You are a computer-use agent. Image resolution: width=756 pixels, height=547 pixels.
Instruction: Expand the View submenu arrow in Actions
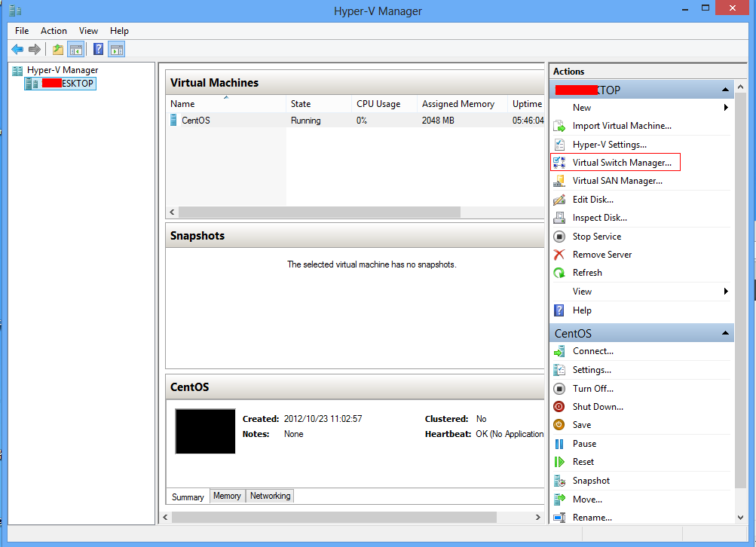tap(726, 292)
